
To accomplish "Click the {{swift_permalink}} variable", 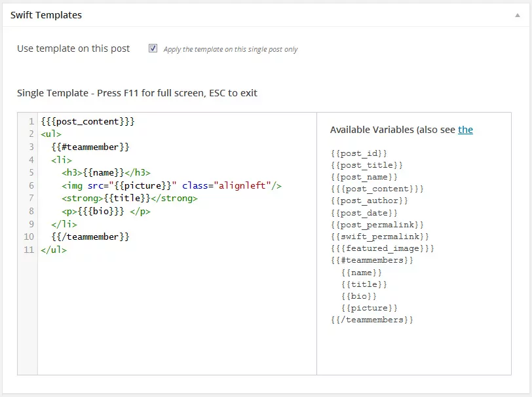I will click(380, 236).
